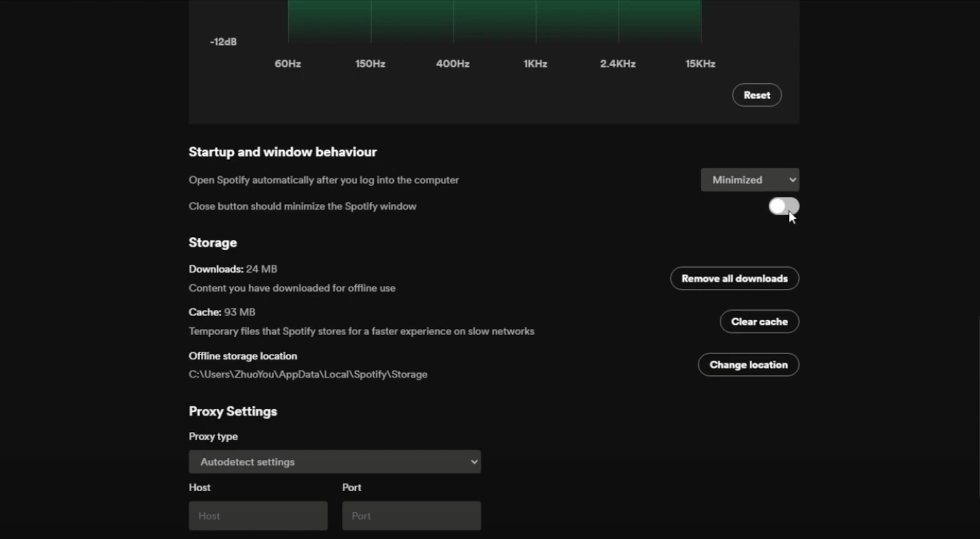Screen dimensions: 980x539
Task: Click the Host input field
Action: click(258, 516)
